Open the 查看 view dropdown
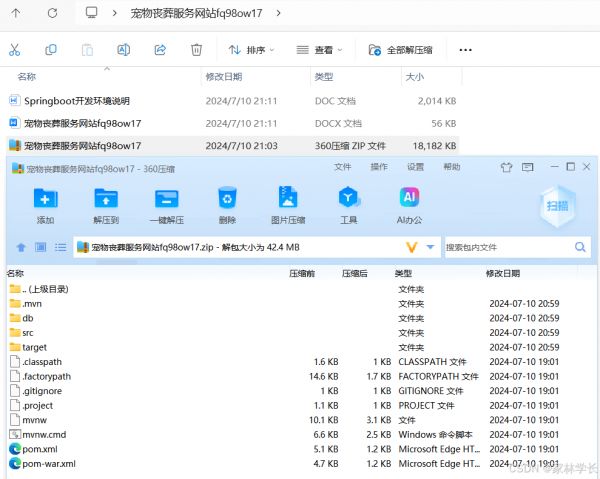The width and height of the screenshot is (600, 479). coord(319,50)
